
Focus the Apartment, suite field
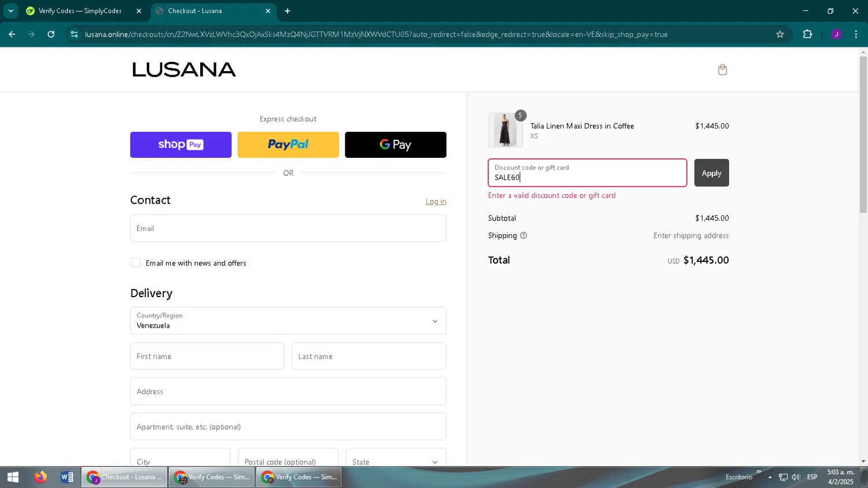click(x=288, y=427)
